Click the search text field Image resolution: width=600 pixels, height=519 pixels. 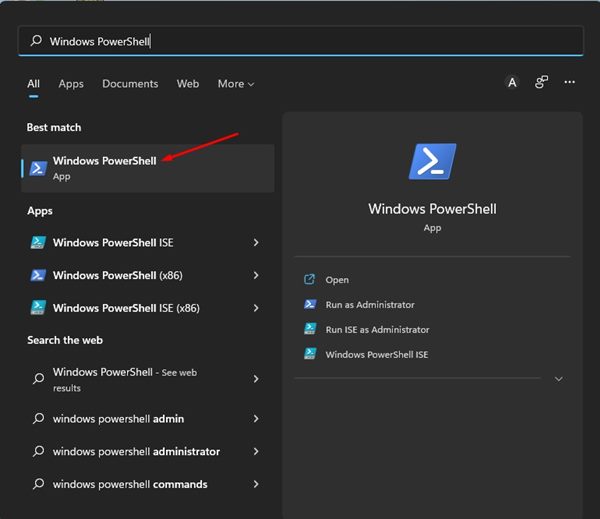[x=300, y=41]
